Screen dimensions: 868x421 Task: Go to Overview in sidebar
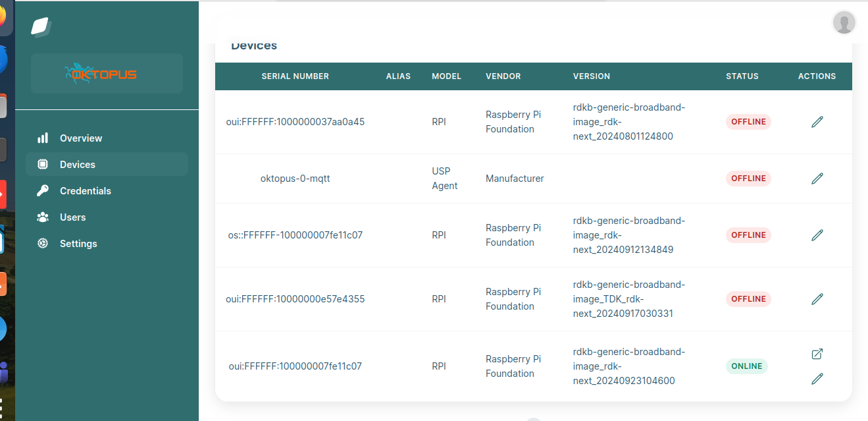coord(80,138)
